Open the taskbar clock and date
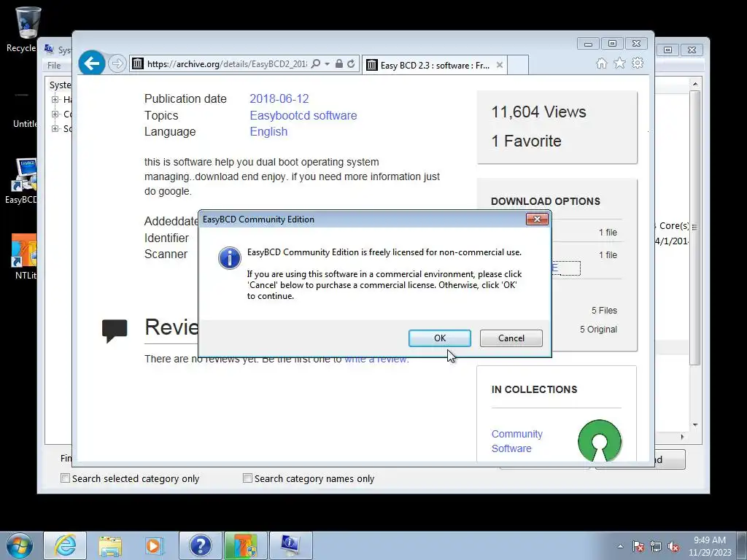 click(x=710, y=546)
